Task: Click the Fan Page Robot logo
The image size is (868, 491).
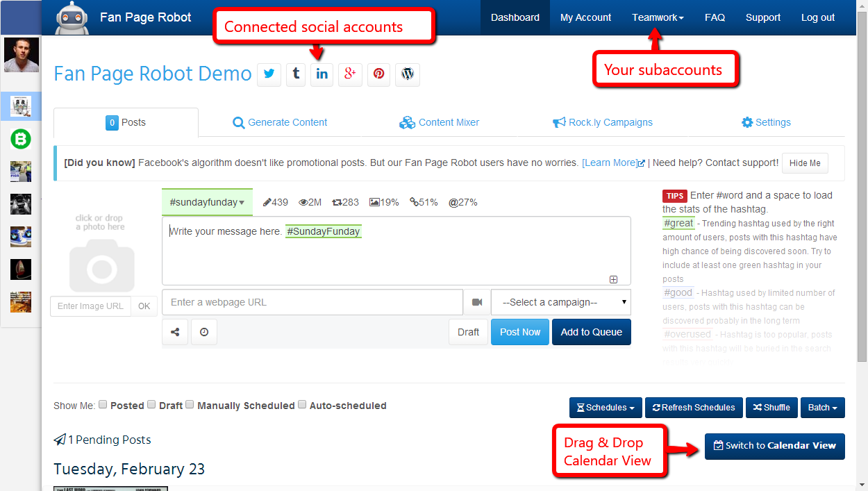Action: tap(72, 17)
